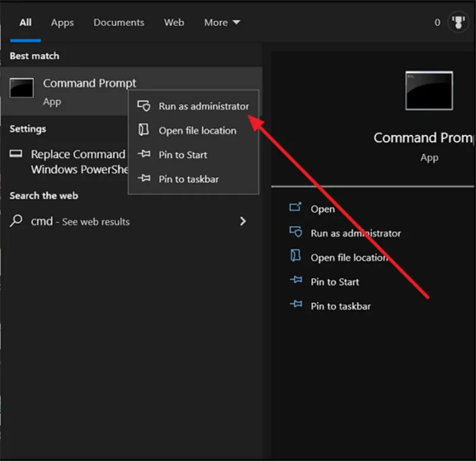This screenshot has width=476, height=461.
Task: Click the Open icon in preview pane
Action: click(295, 207)
